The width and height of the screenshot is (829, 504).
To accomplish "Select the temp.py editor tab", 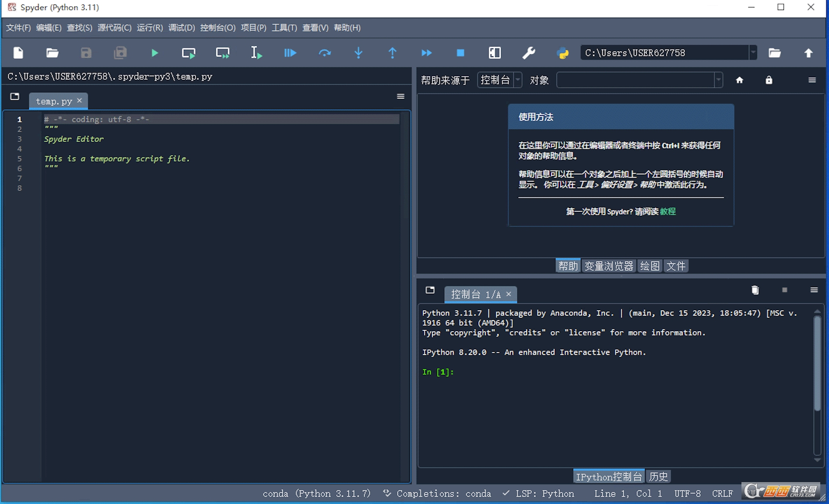I will [54, 101].
